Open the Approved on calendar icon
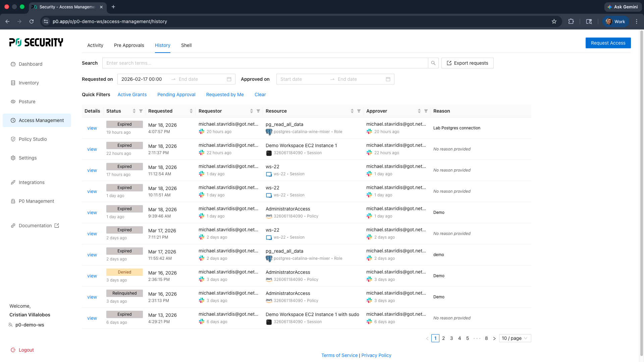644x362 pixels. [388, 79]
